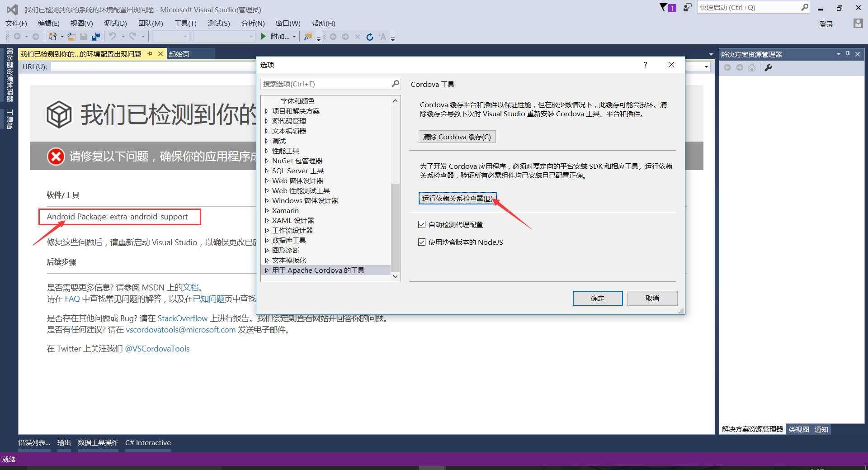Viewport: 868px width, 470px height.
Task: Click the 取消 button
Action: tap(652, 298)
